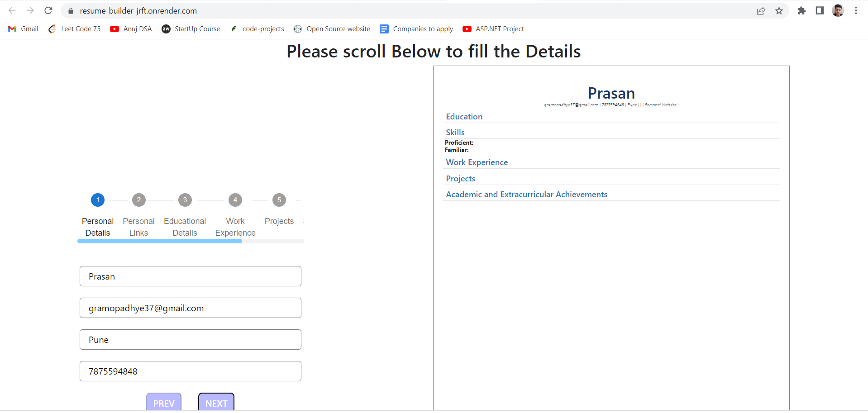Bookmark this page with the star icon
Viewport: 868px width, 413px height.
779,10
